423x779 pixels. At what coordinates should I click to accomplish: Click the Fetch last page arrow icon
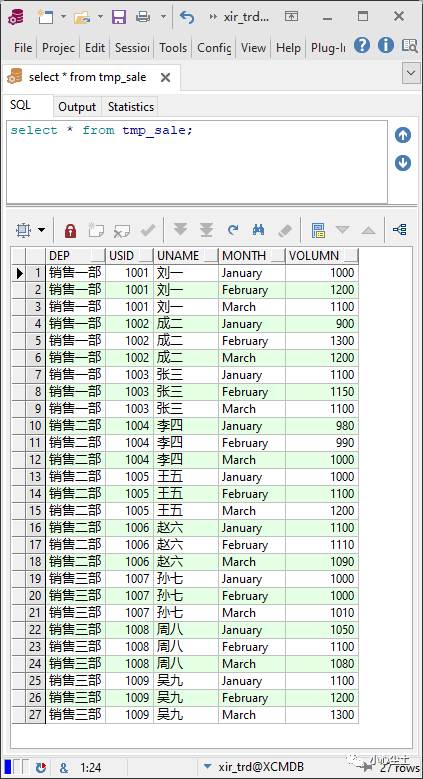[206, 230]
